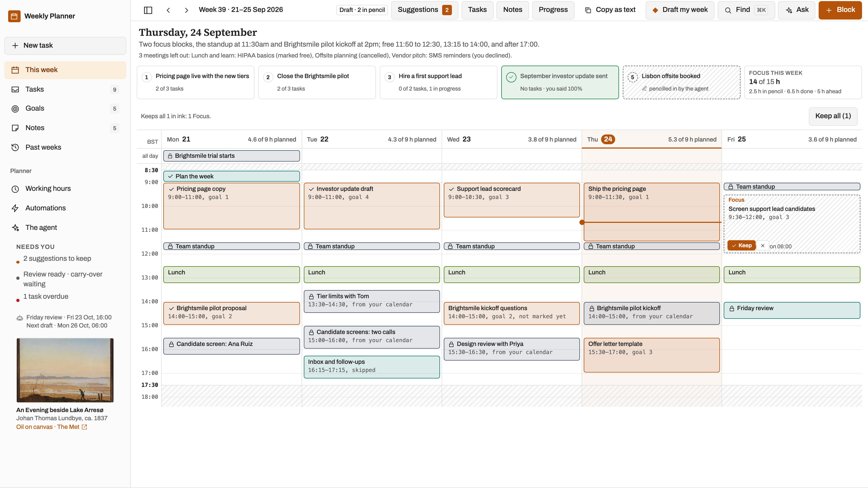868x488 pixels.
Task: Click the green check on investor update goal
Action: point(511,77)
